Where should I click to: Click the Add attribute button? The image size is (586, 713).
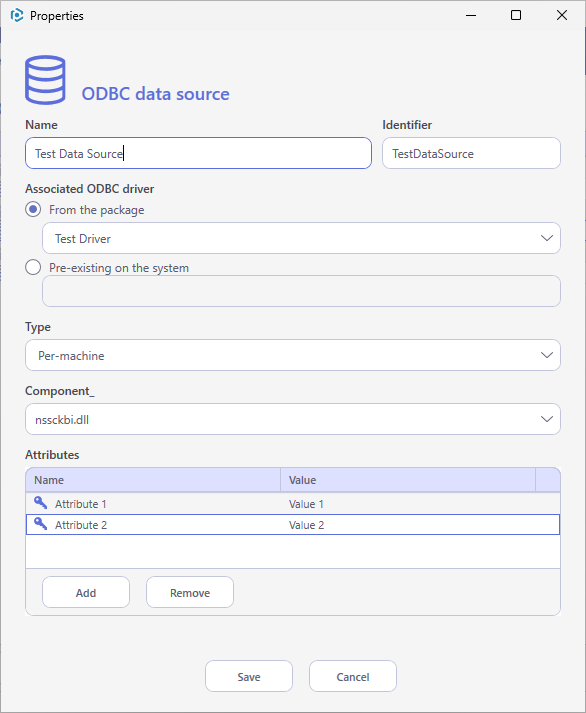pyautogui.click(x=86, y=592)
